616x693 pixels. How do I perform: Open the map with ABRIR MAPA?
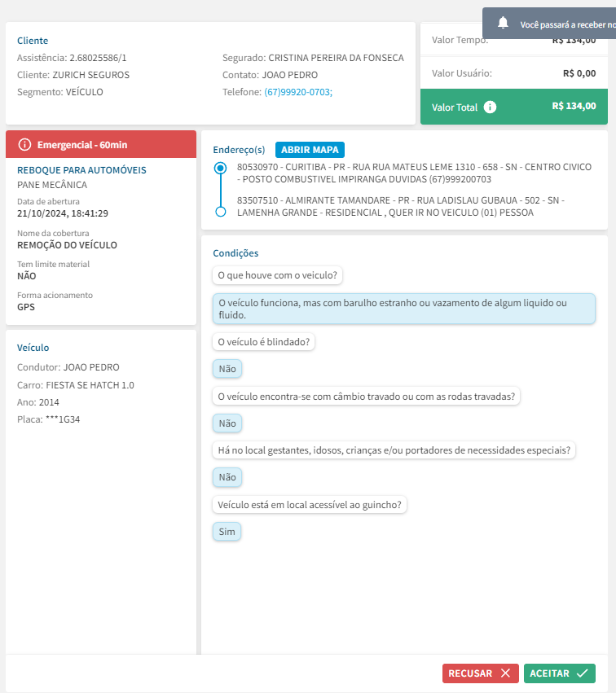pyautogui.click(x=310, y=150)
